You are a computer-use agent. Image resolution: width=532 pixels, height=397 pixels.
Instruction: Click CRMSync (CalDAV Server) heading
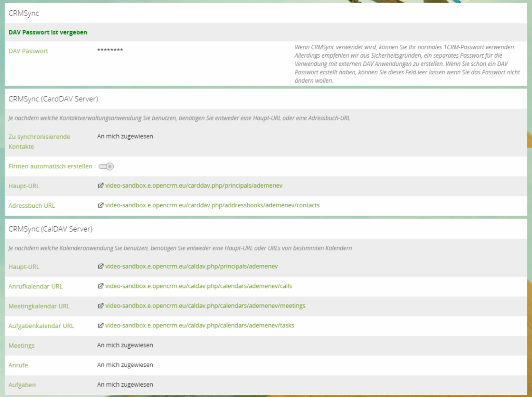[50, 229]
